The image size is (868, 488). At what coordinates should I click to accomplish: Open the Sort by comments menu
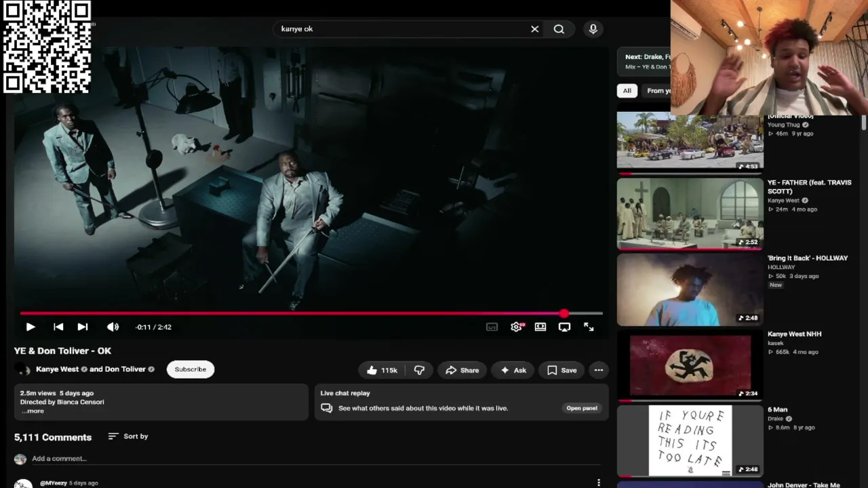pos(128,436)
